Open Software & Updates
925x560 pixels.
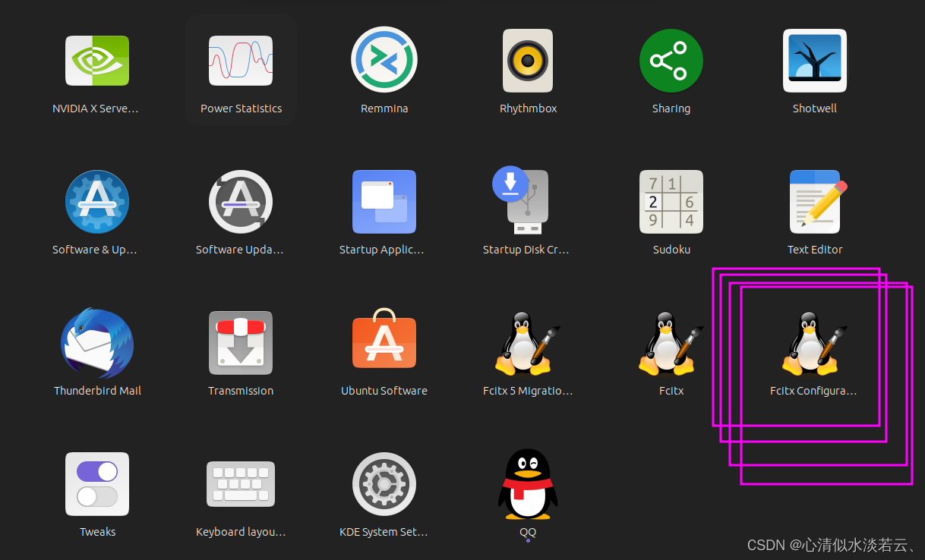click(97, 202)
